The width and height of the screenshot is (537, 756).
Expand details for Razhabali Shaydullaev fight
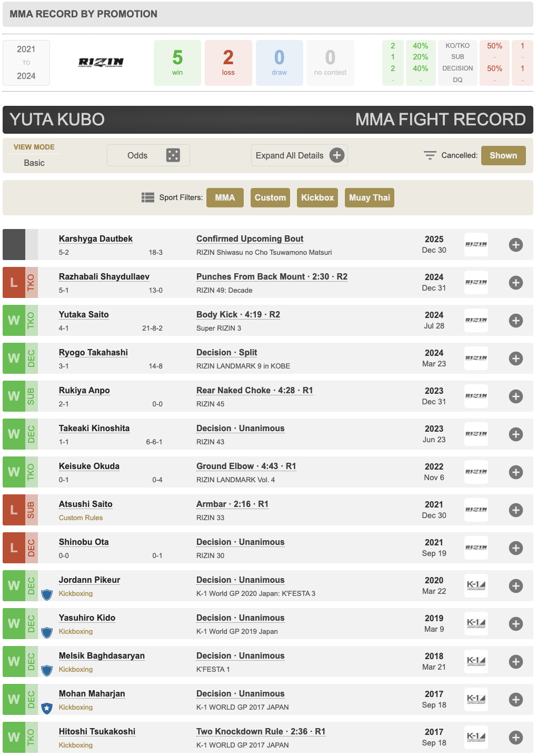point(515,283)
